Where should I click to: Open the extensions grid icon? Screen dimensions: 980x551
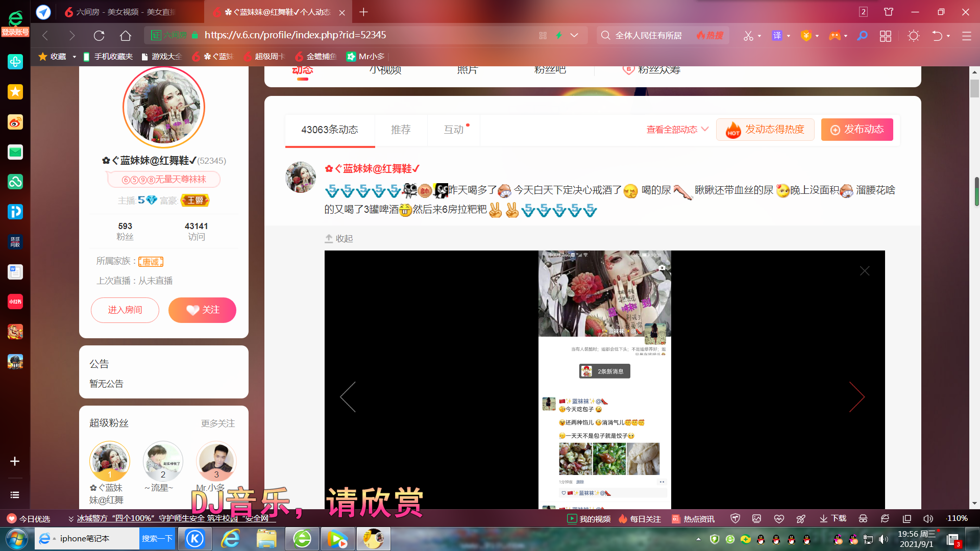pyautogui.click(x=886, y=35)
